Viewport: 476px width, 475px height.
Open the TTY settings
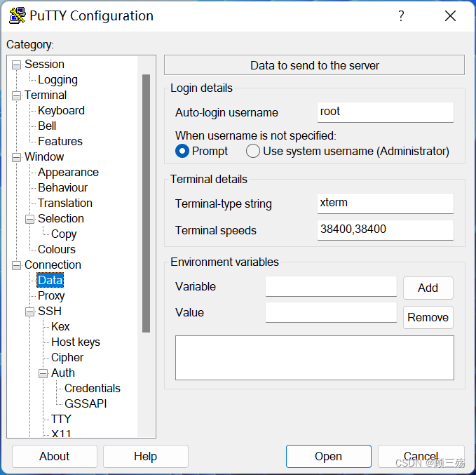click(x=61, y=420)
